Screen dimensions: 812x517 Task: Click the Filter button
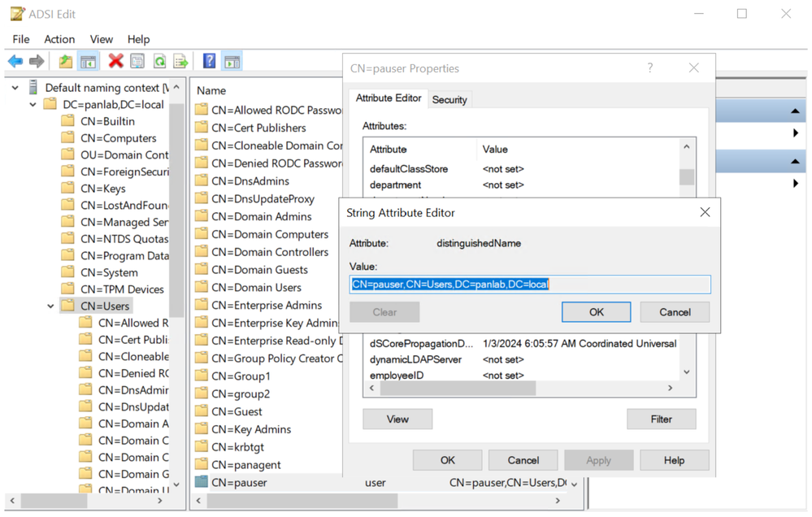click(661, 419)
